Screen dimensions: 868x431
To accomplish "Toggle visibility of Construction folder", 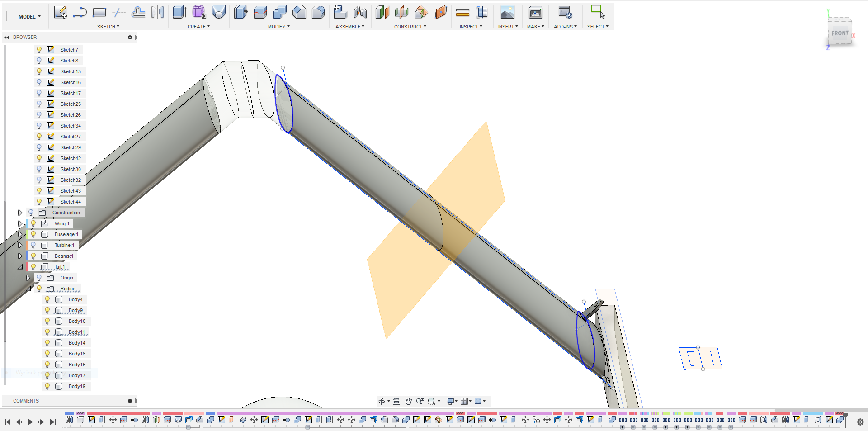I will (x=31, y=213).
